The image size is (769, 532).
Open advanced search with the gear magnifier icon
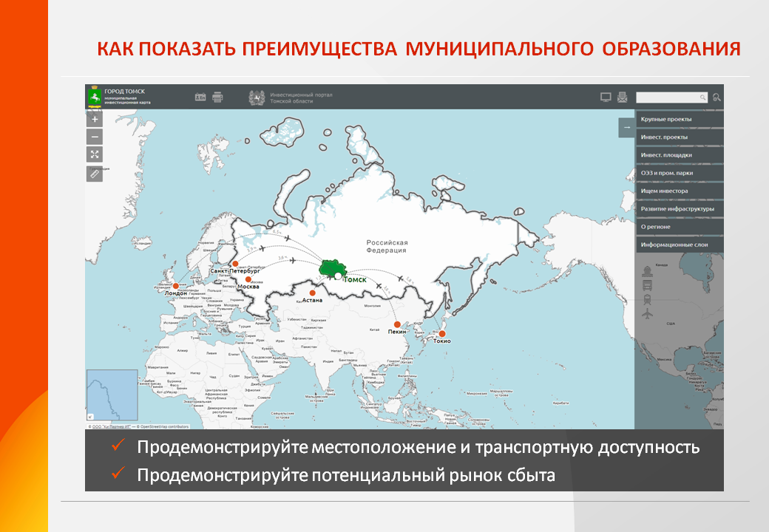click(x=717, y=98)
